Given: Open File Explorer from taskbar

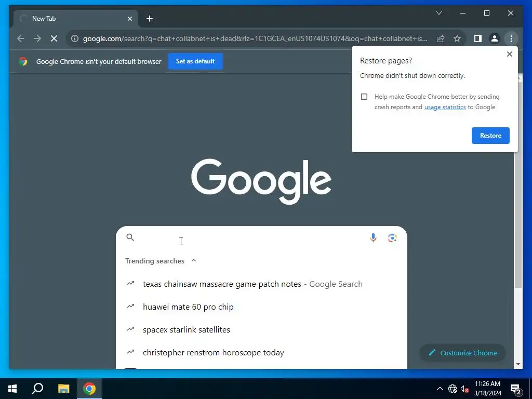Looking at the screenshot, I should pos(63,389).
